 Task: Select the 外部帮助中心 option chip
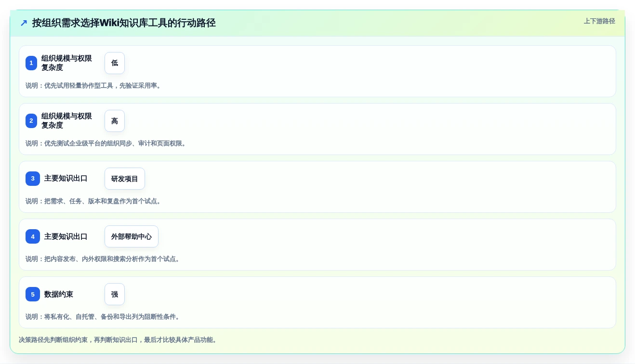click(x=132, y=236)
